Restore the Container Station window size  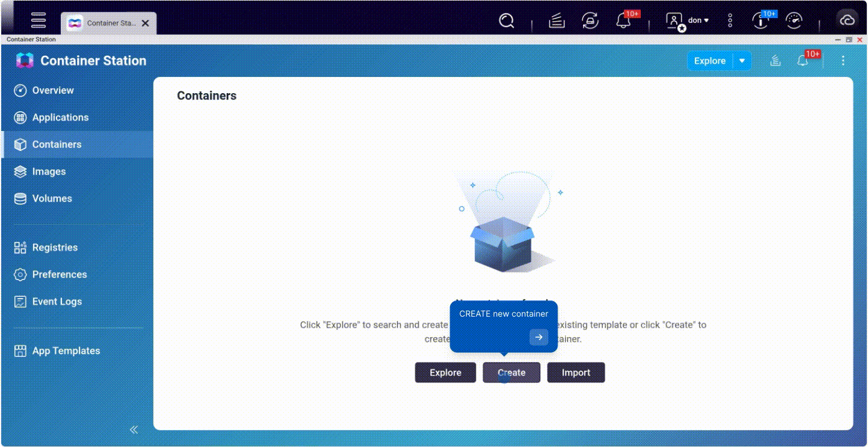coord(849,39)
